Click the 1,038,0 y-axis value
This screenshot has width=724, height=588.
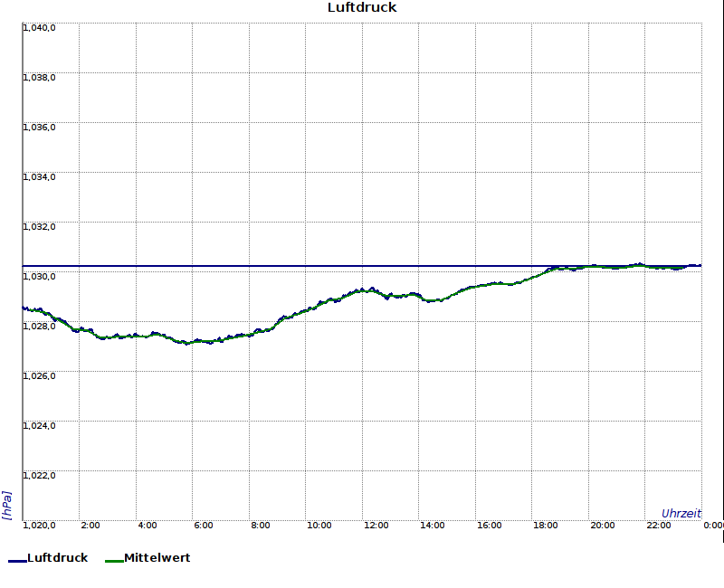pyautogui.click(x=39, y=78)
